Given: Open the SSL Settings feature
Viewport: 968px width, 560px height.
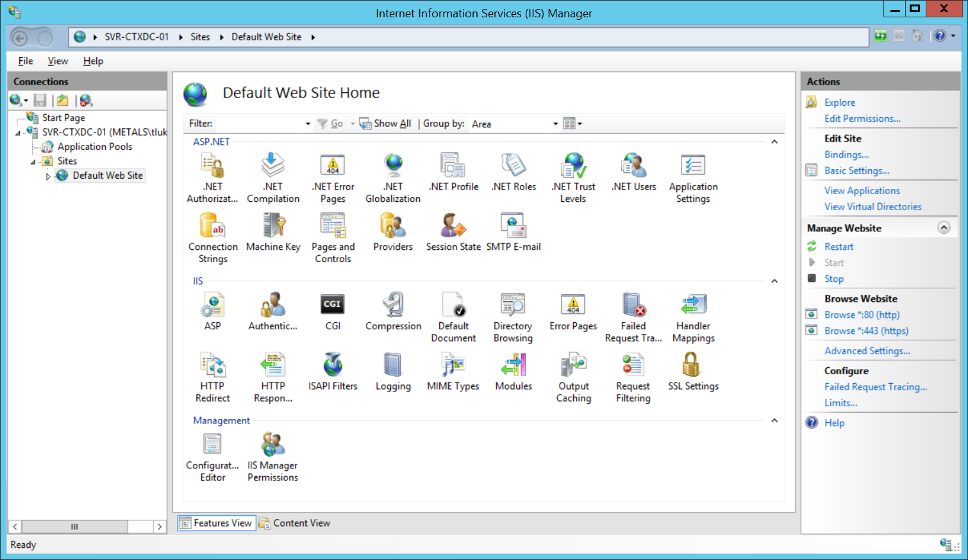Looking at the screenshot, I should [693, 372].
